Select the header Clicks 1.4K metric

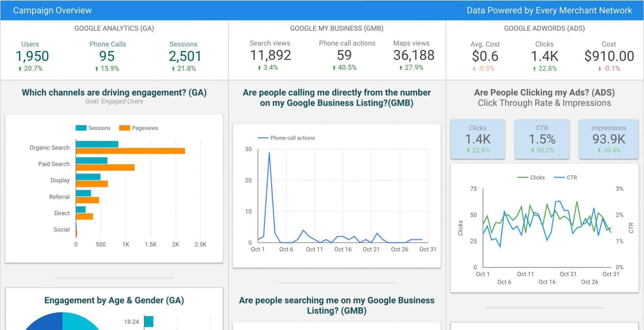pyautogui.click(x=544, y=56)
